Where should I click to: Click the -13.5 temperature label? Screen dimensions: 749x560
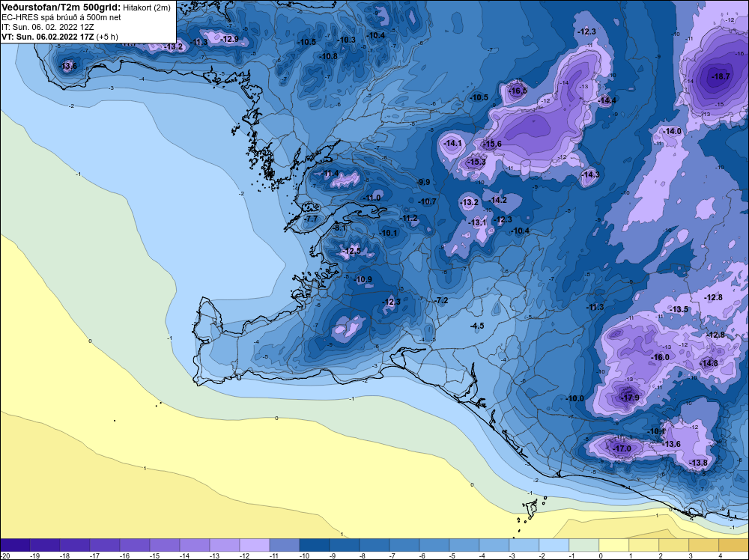tap(679, 309)
